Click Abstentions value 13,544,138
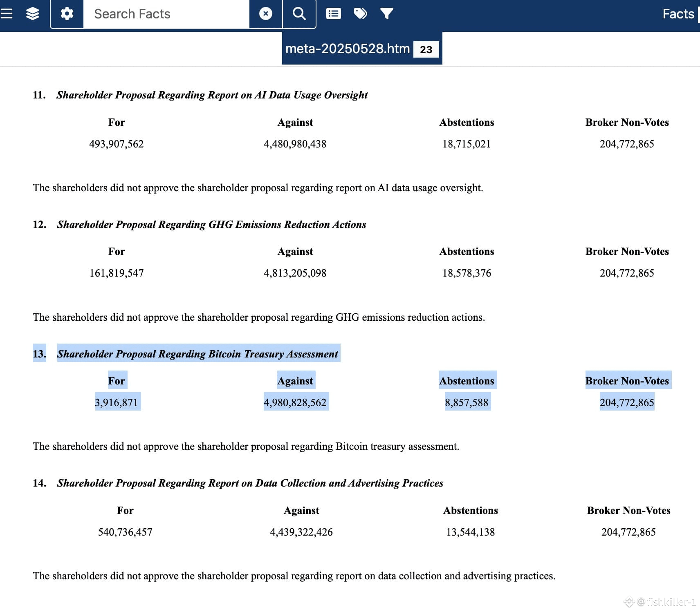The width and height of the screenshot is (700, 612). 471,532
